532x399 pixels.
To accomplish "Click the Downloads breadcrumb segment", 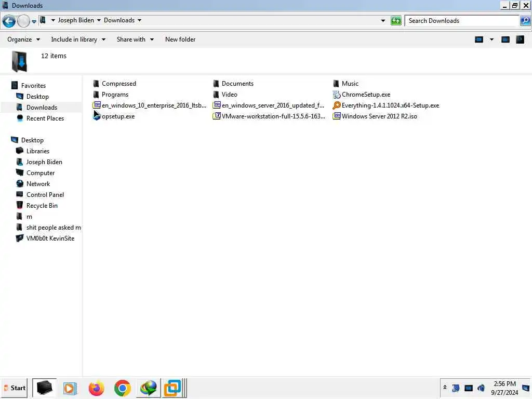I will (119, 20).
